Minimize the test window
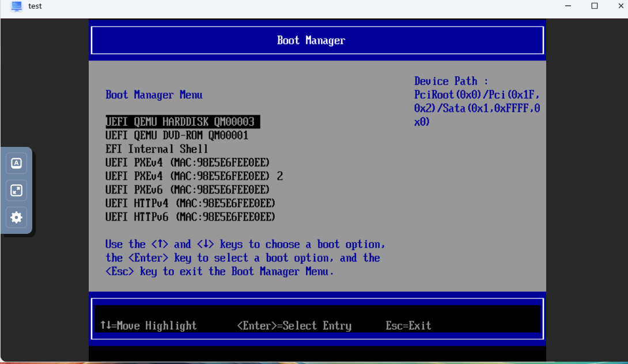Viewport: 628px width, 364px height. pyautogui.click(x=568, y=6)
